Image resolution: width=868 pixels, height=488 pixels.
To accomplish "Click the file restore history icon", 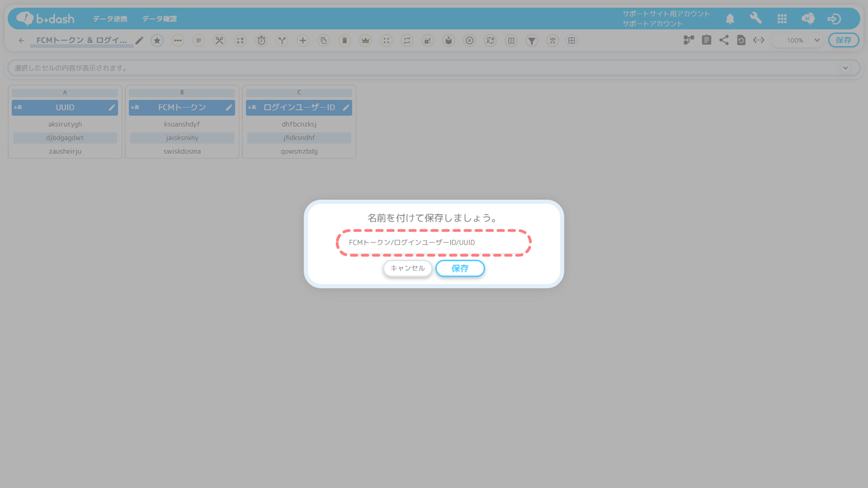I will 741,40.
